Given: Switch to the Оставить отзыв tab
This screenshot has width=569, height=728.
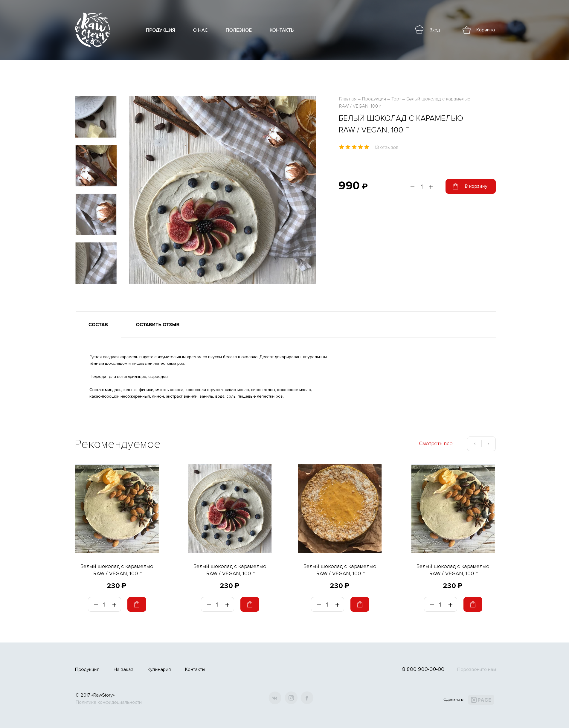Looking at the screenshot, I should pos(158,324).
